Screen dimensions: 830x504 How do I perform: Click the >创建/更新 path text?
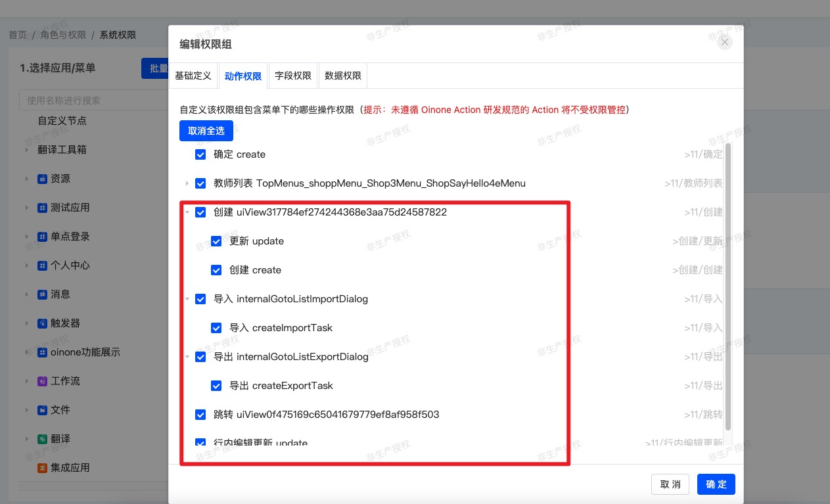click(697, 241)
